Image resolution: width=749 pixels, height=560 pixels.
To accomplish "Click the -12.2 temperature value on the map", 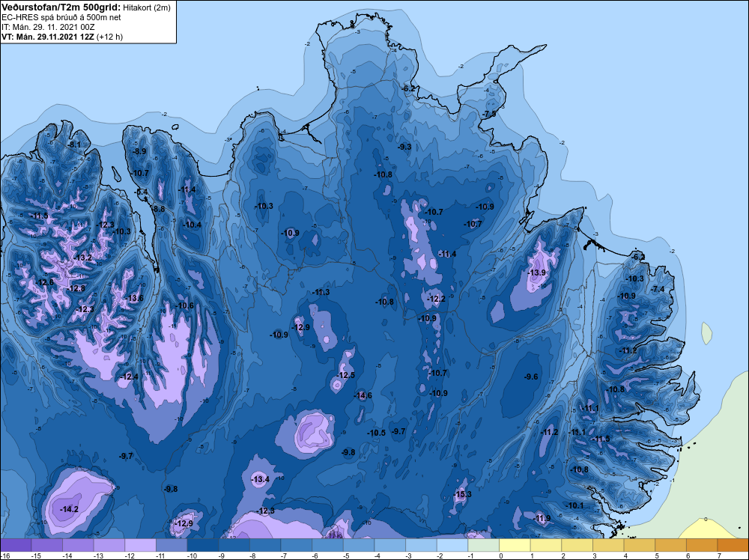I will coord(437,299).
